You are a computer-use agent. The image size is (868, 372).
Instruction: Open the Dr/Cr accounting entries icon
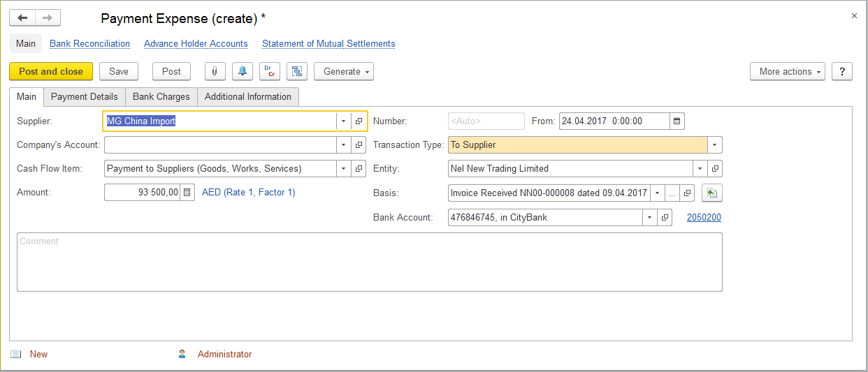click(269, 71)
